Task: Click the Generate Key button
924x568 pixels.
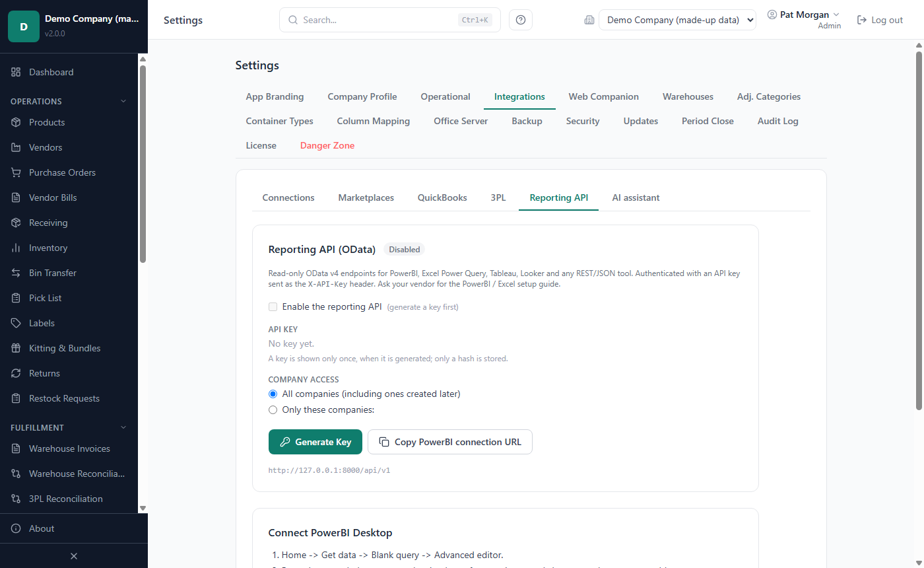Action: (x=315, y=442)
